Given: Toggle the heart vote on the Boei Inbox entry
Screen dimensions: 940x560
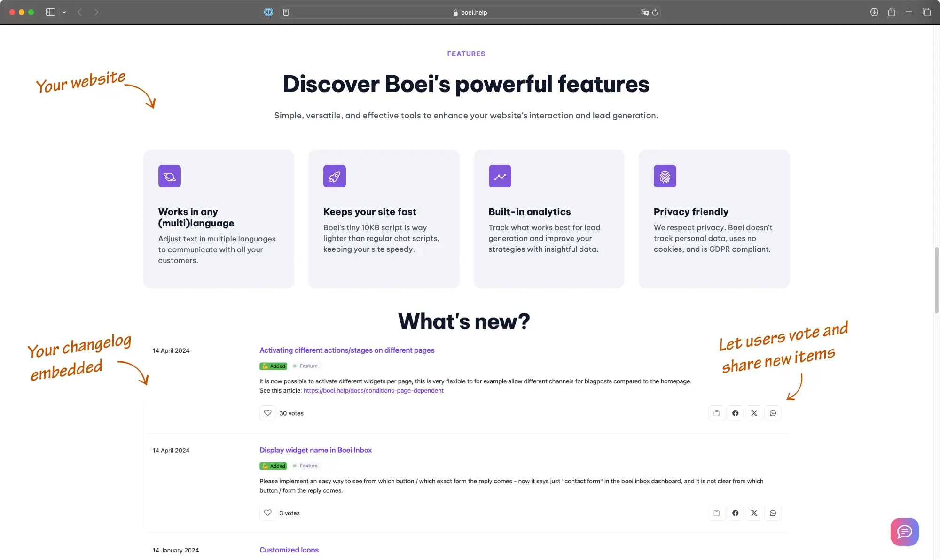Looking at the screenshot, I should (x=268, y=513).
